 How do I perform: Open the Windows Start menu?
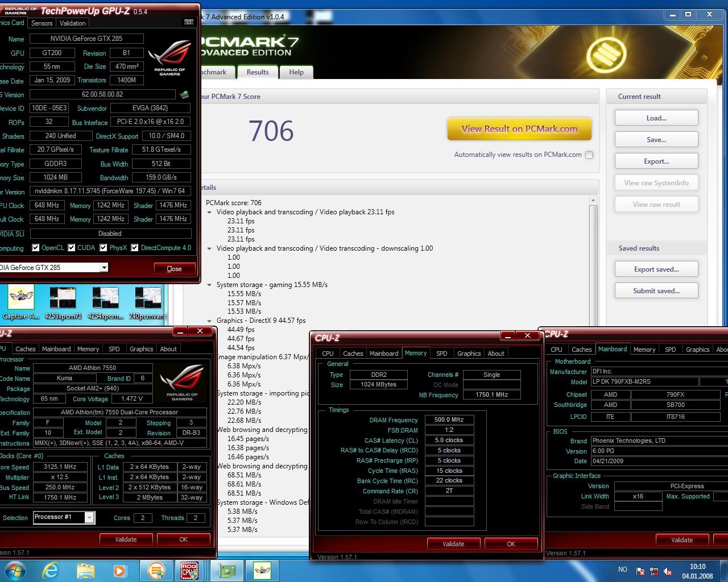pyautogui.click(x=14, y=570)
